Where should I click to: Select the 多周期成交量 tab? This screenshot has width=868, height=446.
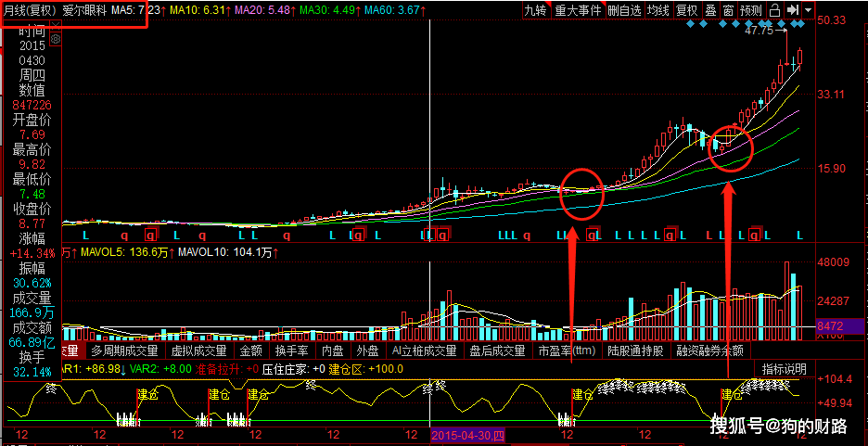(x=124, y=350)
